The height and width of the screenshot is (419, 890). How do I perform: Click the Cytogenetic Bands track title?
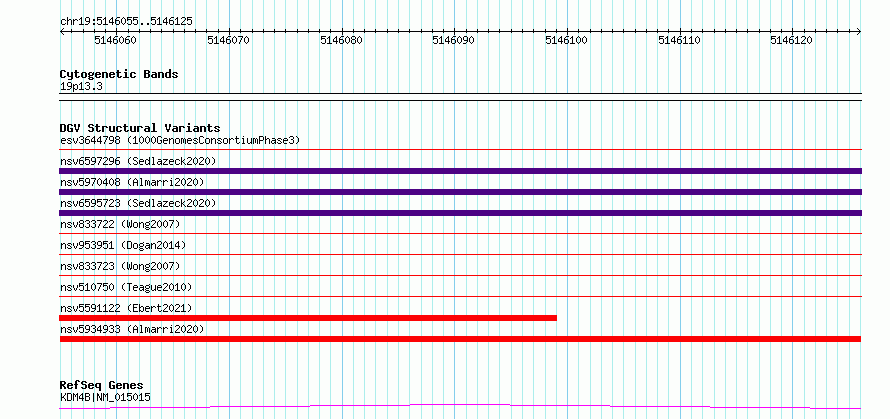pos(119,74)
